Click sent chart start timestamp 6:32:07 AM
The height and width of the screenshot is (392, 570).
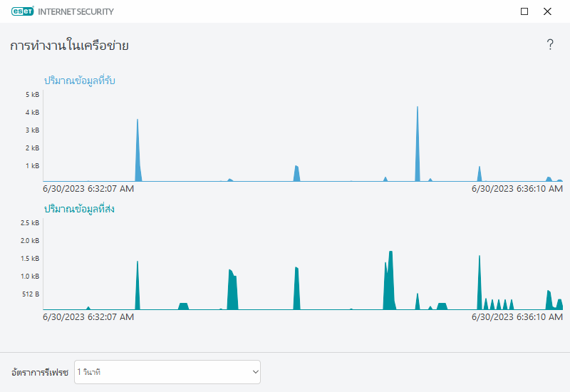[x=88, y=317]
